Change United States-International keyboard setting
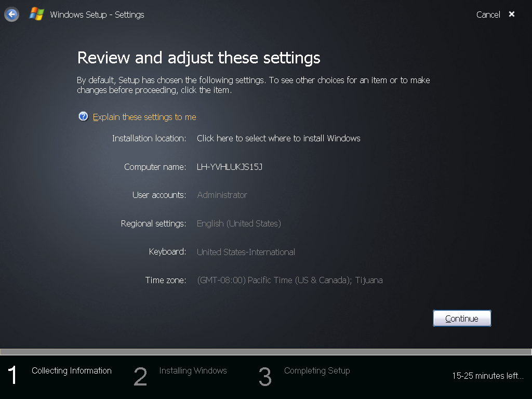The width and height of the screenshot is (532, 399). (x=246, y=252)
